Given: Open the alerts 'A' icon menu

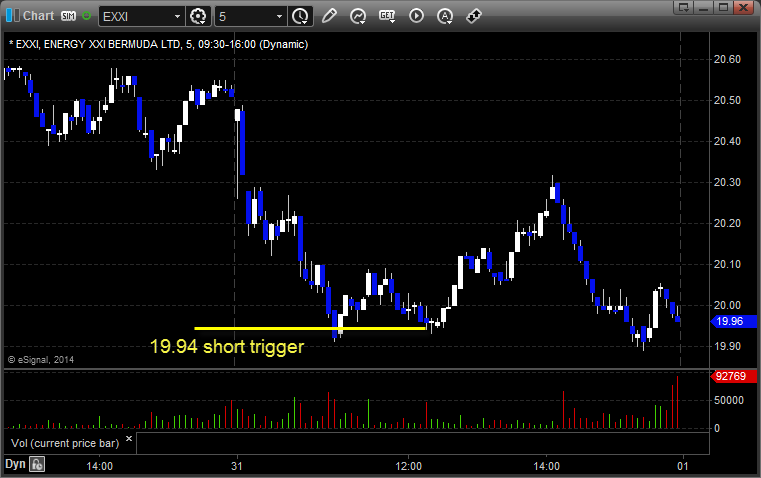Looking at the screenshot, I should (x=445, y=16).
